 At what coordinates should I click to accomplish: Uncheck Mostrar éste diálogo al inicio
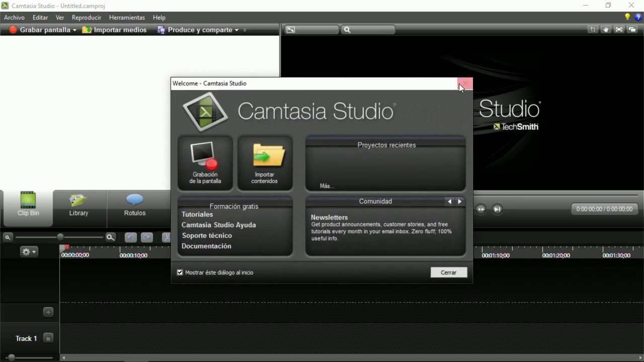click(180, 273)
